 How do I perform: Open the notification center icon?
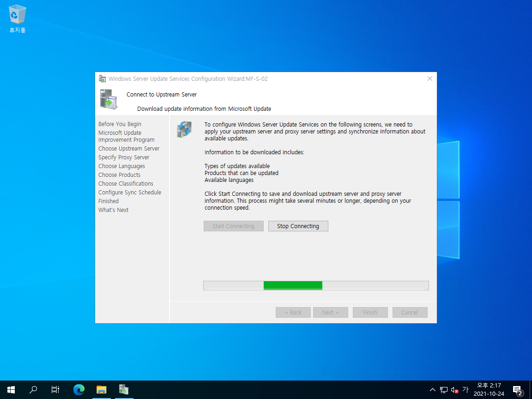coord(517,390)
